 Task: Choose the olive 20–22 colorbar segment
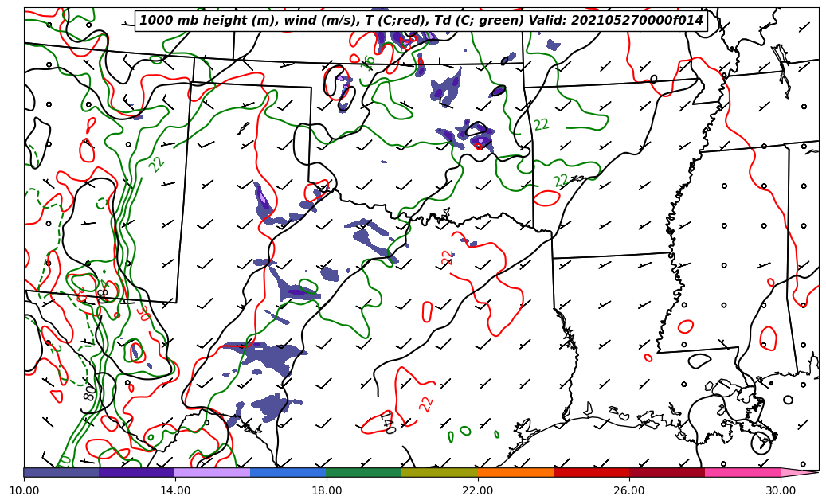(440, 472)
